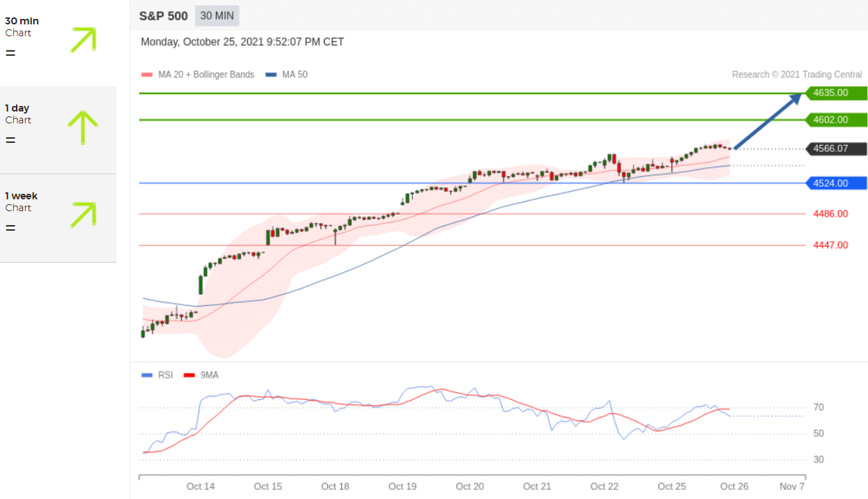868x499 pixels.
Task: Click the equals sign under 1 day Chart
Action: click(10, 140)
